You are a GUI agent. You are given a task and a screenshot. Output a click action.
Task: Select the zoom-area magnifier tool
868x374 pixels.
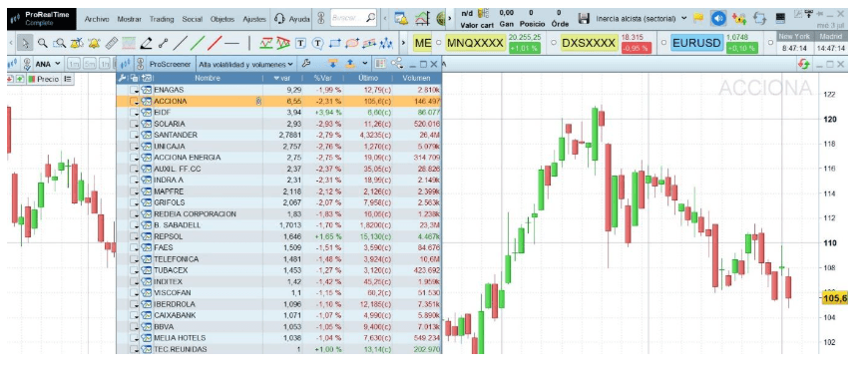60,43
